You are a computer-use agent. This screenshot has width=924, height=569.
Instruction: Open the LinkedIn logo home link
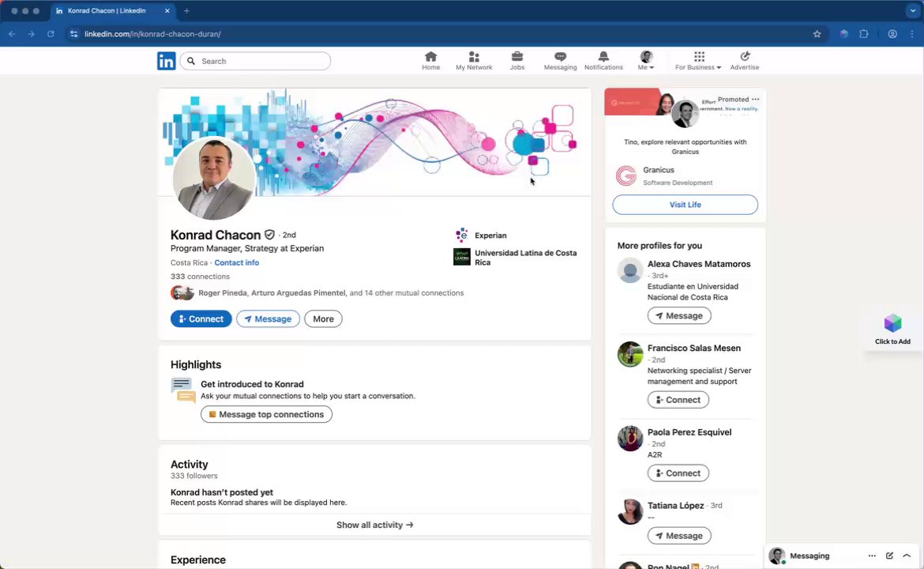pyautogui.click(x=166, y=61)
